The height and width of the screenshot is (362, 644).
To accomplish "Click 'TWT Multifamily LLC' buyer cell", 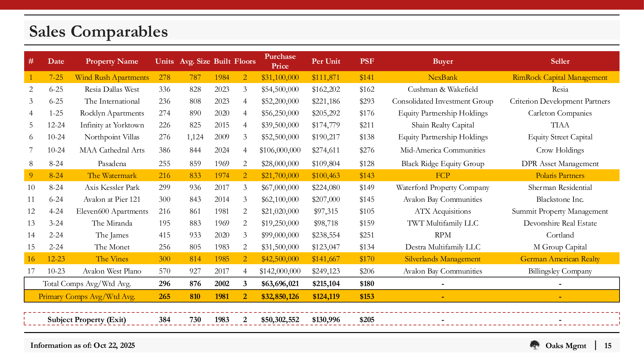I will coord(443,223).
